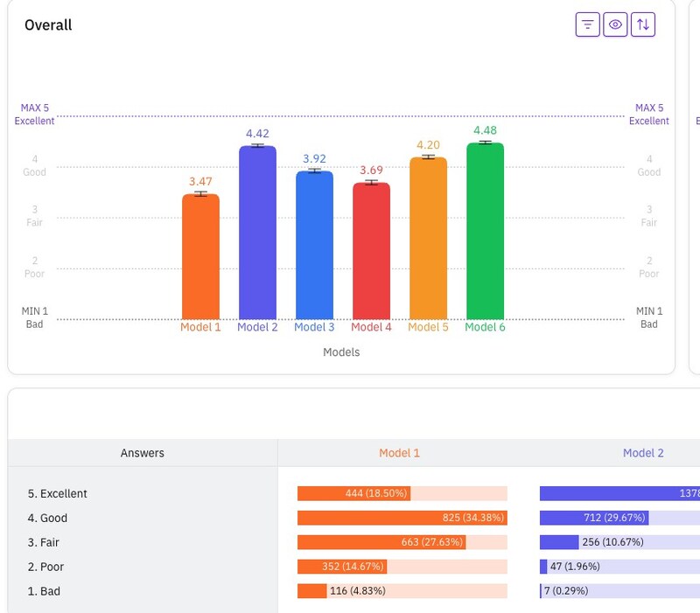
Task: Select the red Model 4 bar
Action: tap(371, 251)
